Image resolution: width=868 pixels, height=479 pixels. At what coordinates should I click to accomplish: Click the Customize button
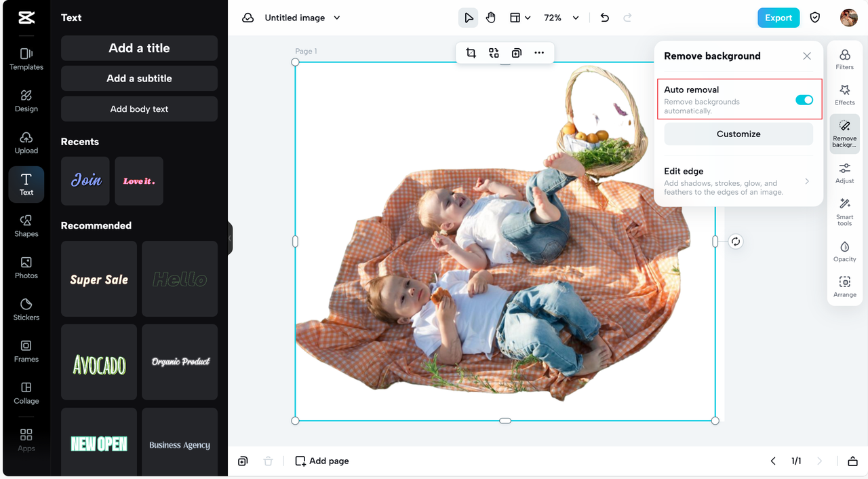[x=738, y=134]
